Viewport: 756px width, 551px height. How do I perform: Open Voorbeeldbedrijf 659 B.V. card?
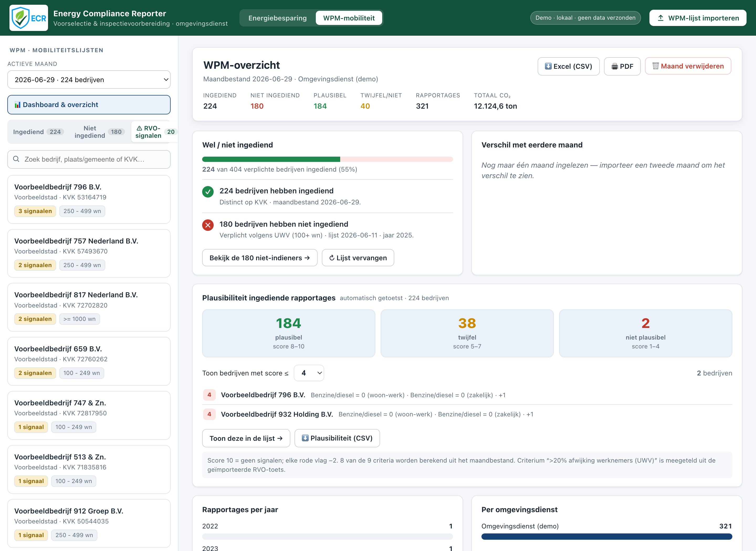tap(89, 361)
